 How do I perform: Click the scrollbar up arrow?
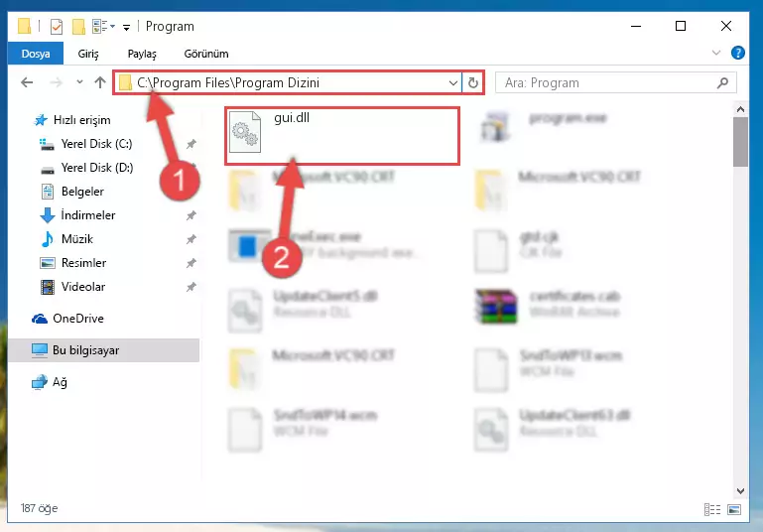pyautogui.click(x=740, y=109)
